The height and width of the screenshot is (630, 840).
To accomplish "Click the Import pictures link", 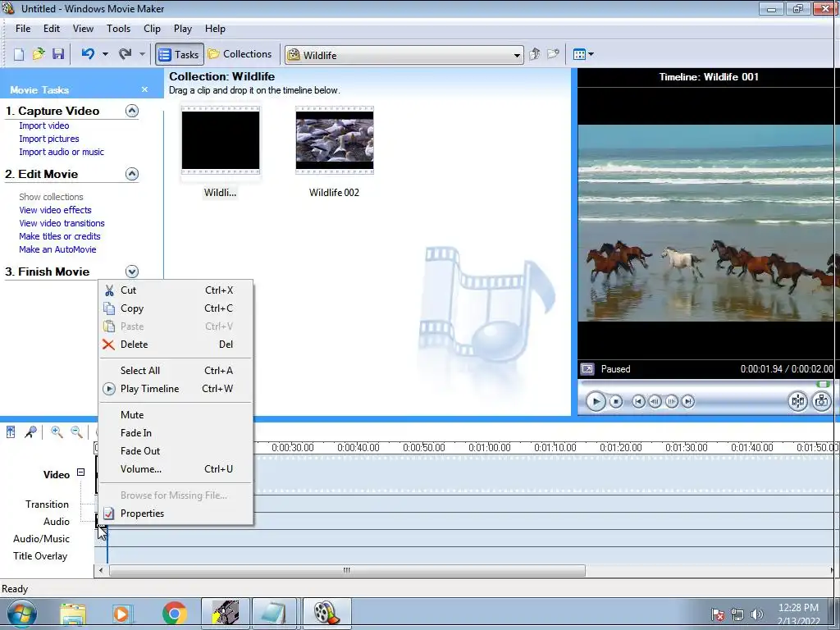I will 48,139.
